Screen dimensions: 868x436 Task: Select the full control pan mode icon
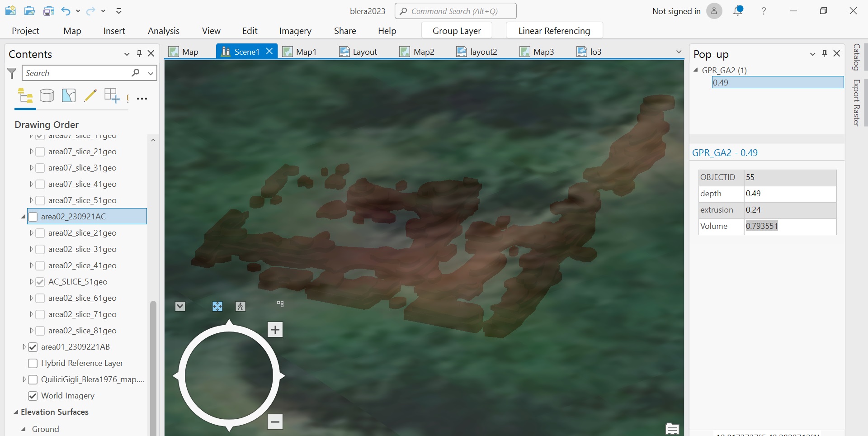[x=217, y=306]
